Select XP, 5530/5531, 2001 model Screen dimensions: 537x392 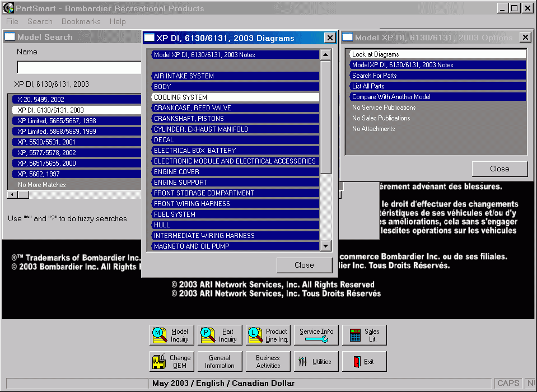(77, 142)
